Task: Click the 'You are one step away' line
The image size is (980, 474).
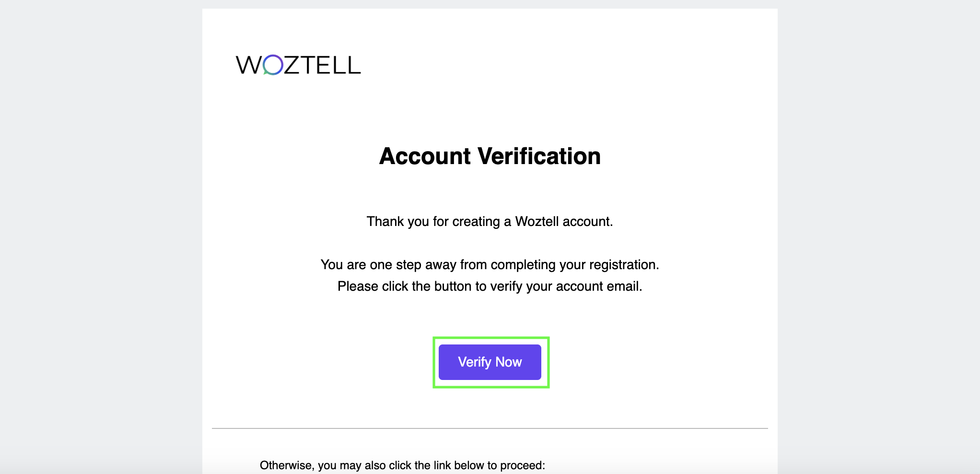Action: (x=490, y=265)
